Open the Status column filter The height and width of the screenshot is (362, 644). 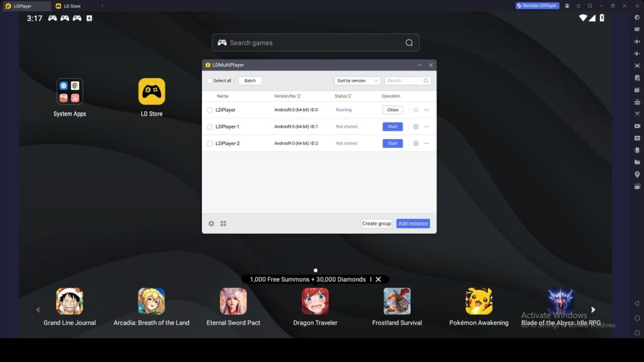[349, 96]
